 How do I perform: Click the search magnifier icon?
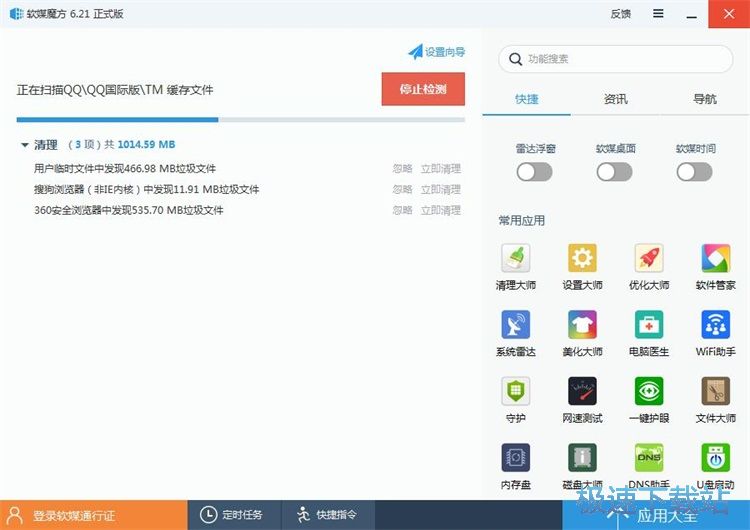coord(515,59)
